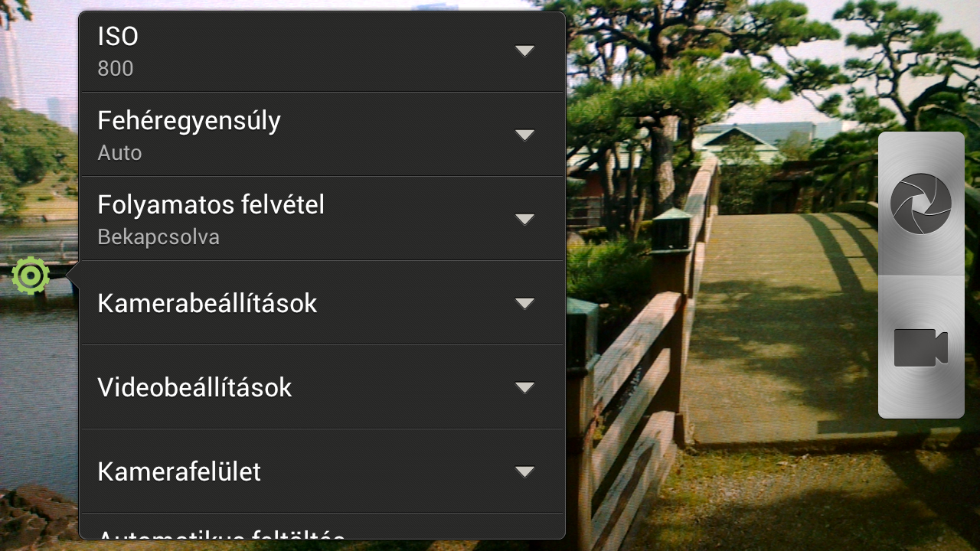Close settings via the green gear icon

click(x=31, y=275)
